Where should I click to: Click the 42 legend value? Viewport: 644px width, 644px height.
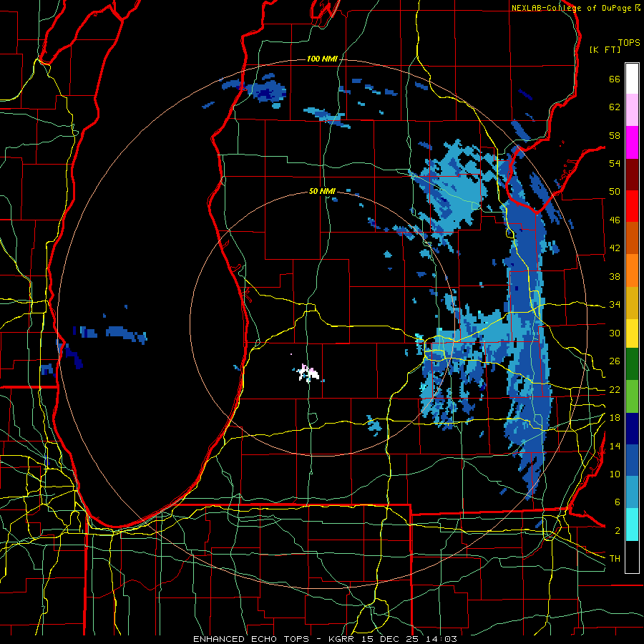point(615,248)
